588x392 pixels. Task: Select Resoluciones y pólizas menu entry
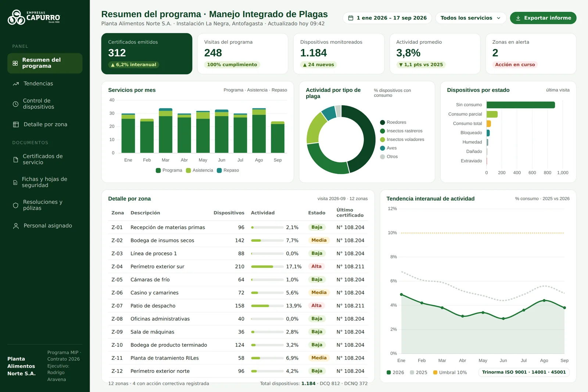click(45, 205)
